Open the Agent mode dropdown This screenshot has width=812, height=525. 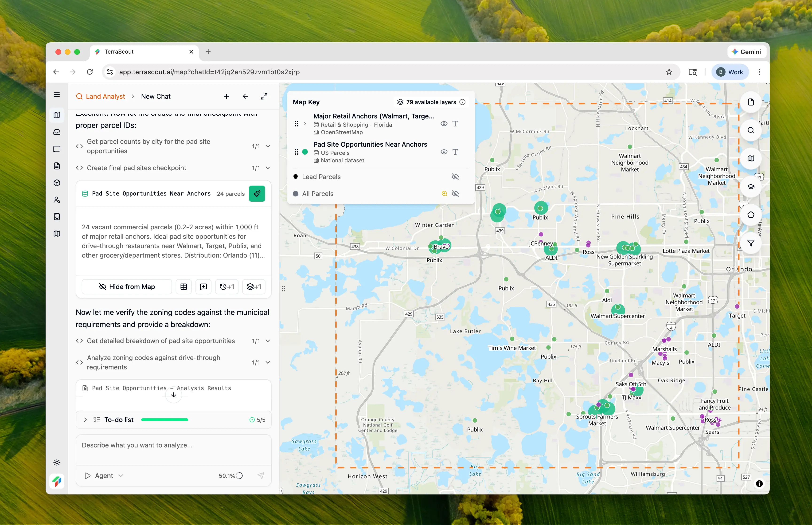104,476
